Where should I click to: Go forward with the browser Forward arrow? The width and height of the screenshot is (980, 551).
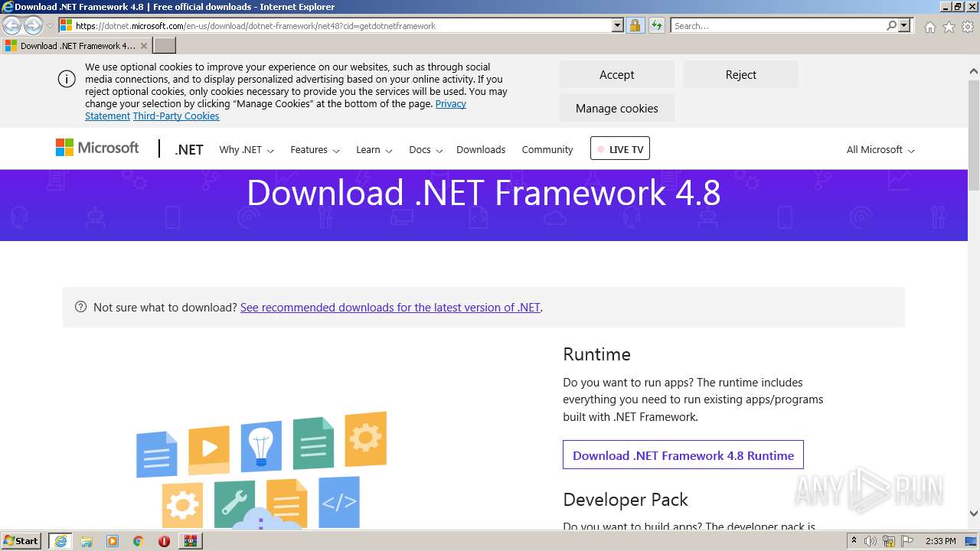point(33,26)
